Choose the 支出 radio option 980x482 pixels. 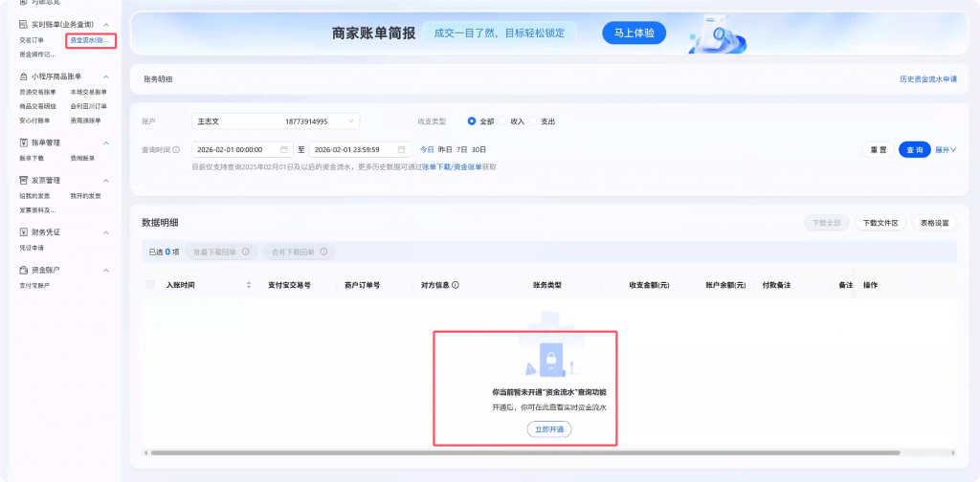(x=536, y=121)
